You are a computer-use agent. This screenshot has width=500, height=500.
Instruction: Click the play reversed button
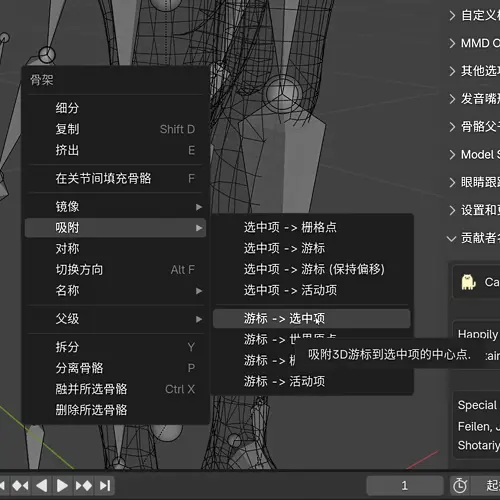[41, 486]
